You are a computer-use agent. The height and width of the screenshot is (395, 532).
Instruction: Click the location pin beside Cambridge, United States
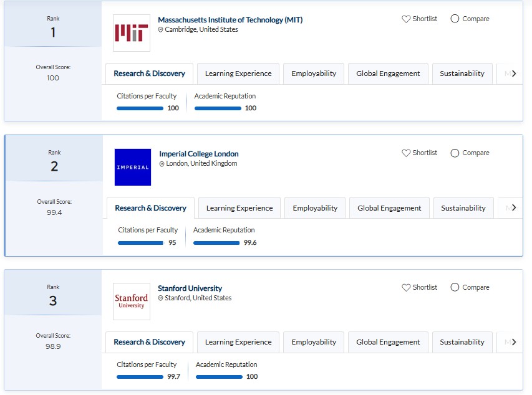coord(160,29)
